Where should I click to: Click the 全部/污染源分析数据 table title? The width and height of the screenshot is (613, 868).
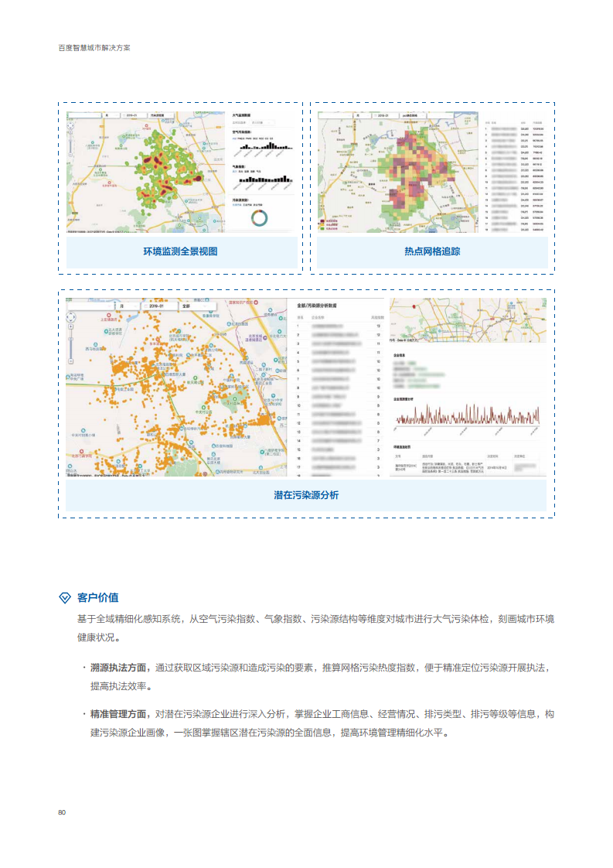[x=317, y=306]
